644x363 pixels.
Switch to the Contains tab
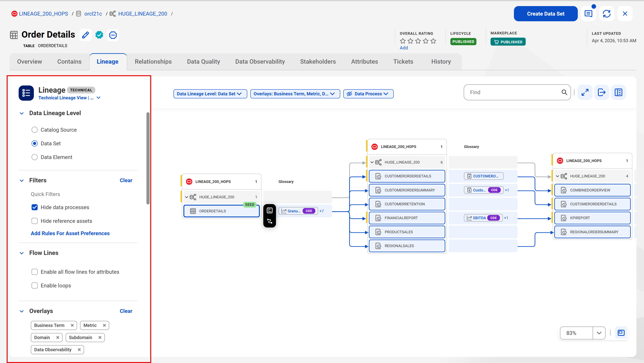point(69,62)
